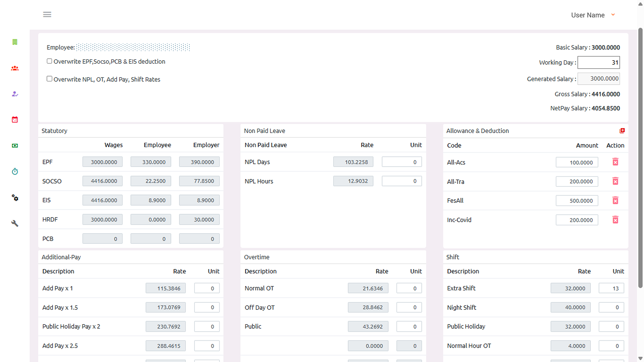644x362 pixels.
Task: Add new allowance with red plus icon
Action: 622,130
